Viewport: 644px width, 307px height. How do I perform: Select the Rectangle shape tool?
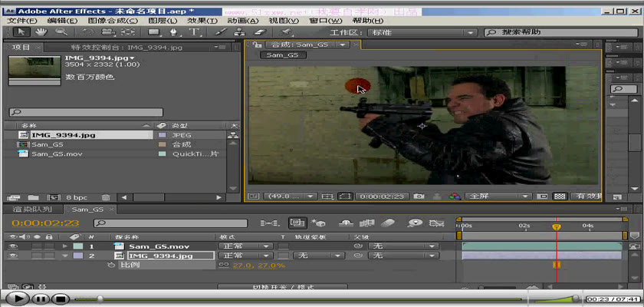(x=154, y=32)
